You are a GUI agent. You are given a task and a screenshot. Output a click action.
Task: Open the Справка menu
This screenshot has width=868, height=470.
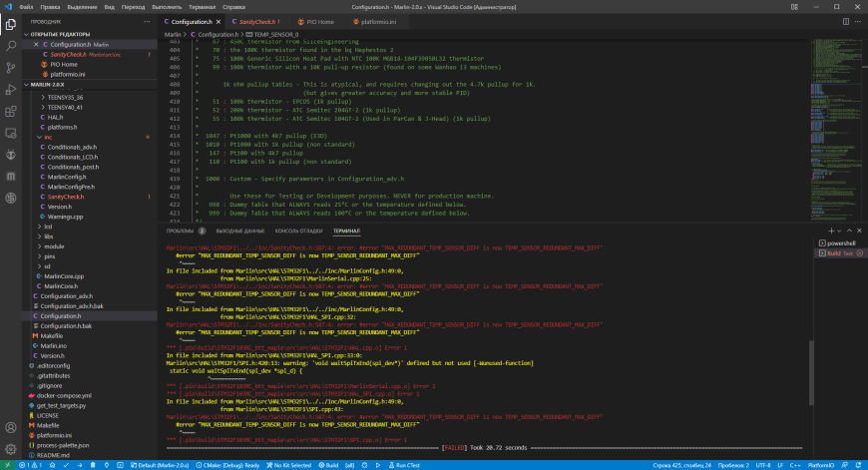(233, 7)
